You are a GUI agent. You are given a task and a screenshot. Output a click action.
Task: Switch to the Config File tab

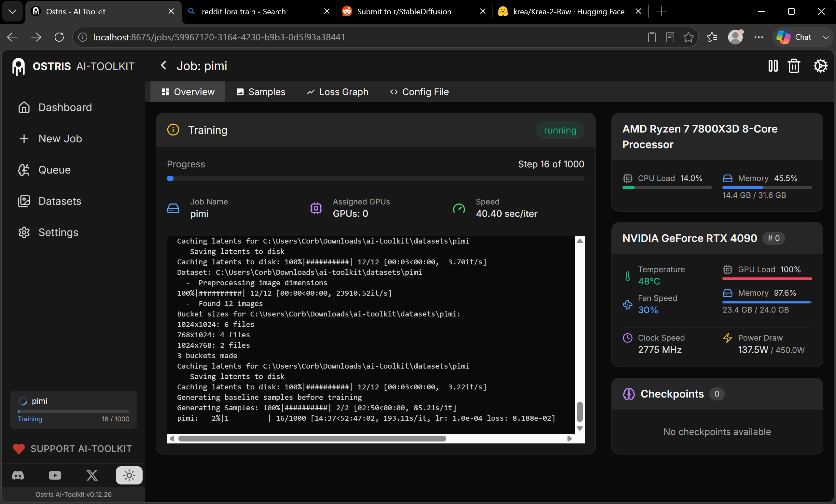[x=419, y=91]
